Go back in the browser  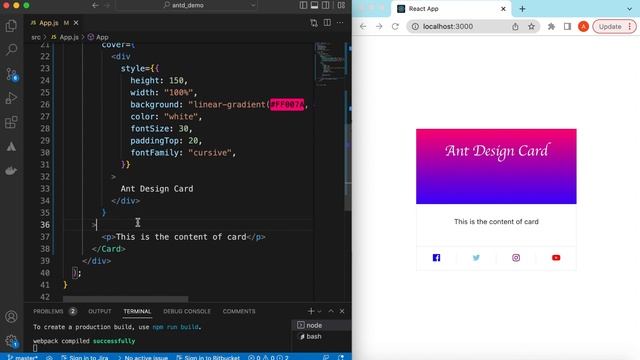tap(363, 27)
